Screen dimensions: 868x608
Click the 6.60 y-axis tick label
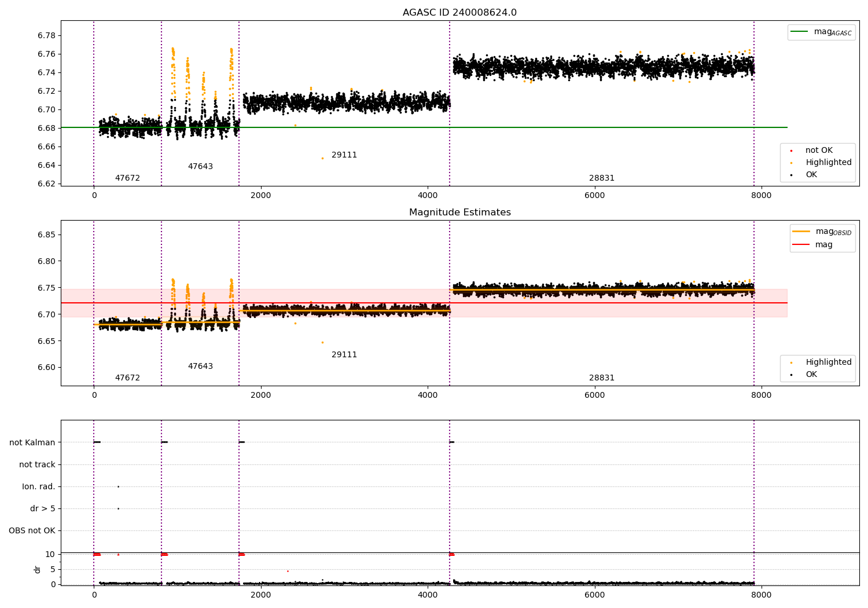pos(46,368)
